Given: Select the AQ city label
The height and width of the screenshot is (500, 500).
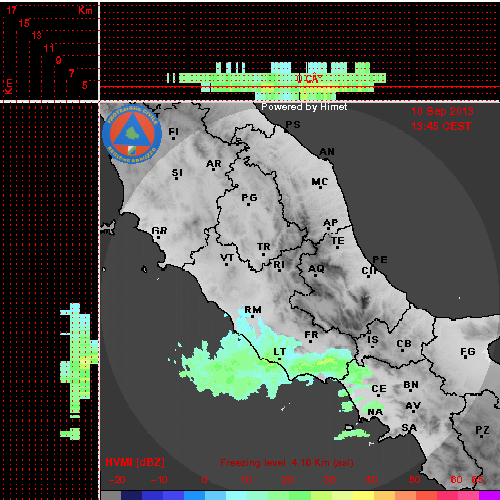Looking at the screenshot, I should click(x=316, y=269).
